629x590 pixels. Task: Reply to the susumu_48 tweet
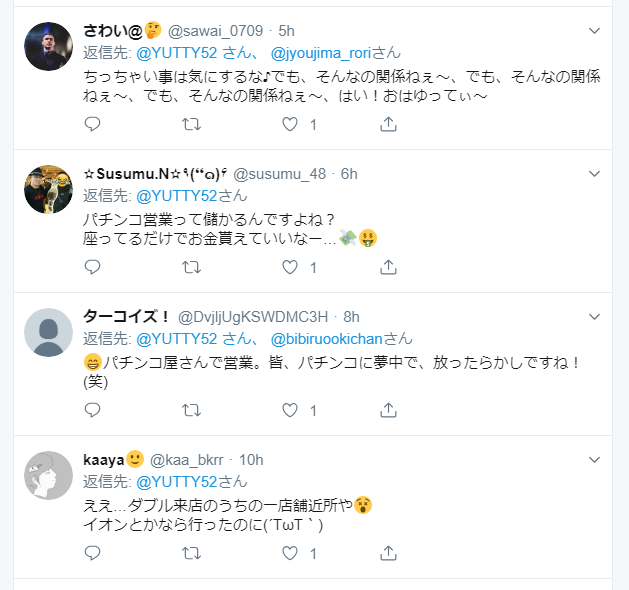[x=92, y=267]
